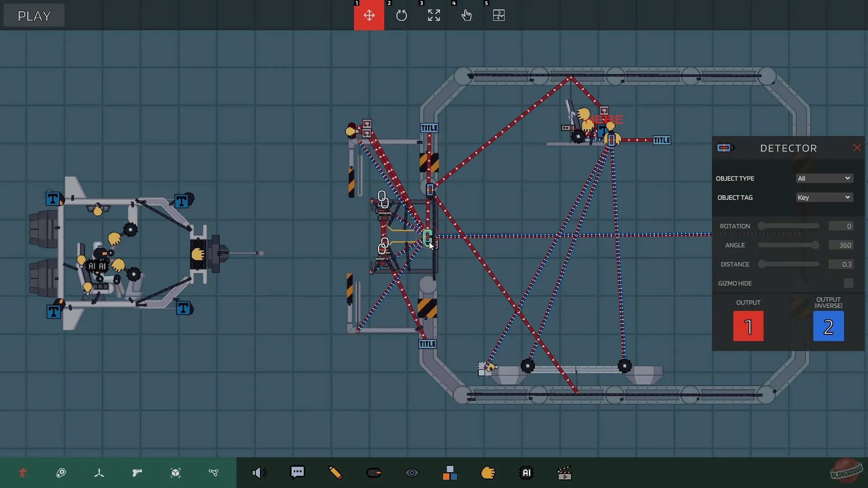Toggle the eye visibility category icon
Screen dimensions: 868x488
click(x=412, y=473)
